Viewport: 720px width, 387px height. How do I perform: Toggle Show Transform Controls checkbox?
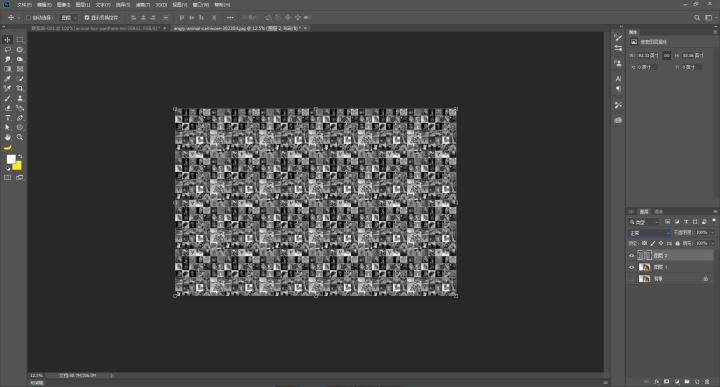coord(87,18)
